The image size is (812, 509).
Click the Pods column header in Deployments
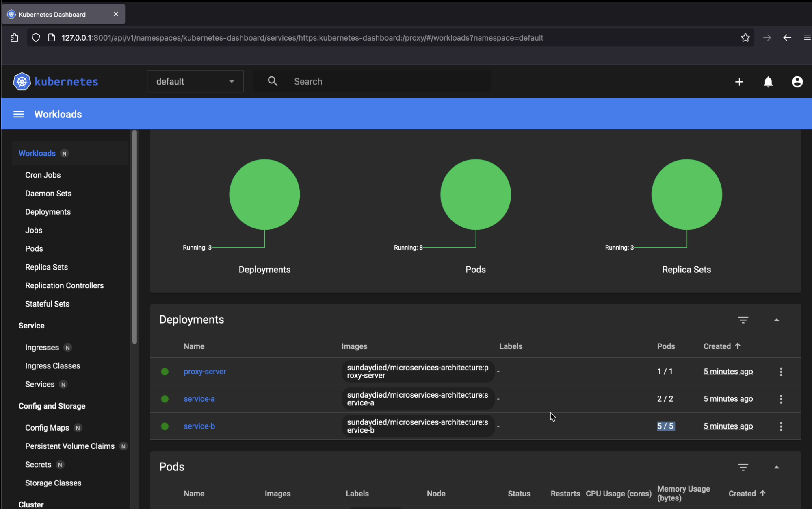pyautogui.click(x=666, y=346)
